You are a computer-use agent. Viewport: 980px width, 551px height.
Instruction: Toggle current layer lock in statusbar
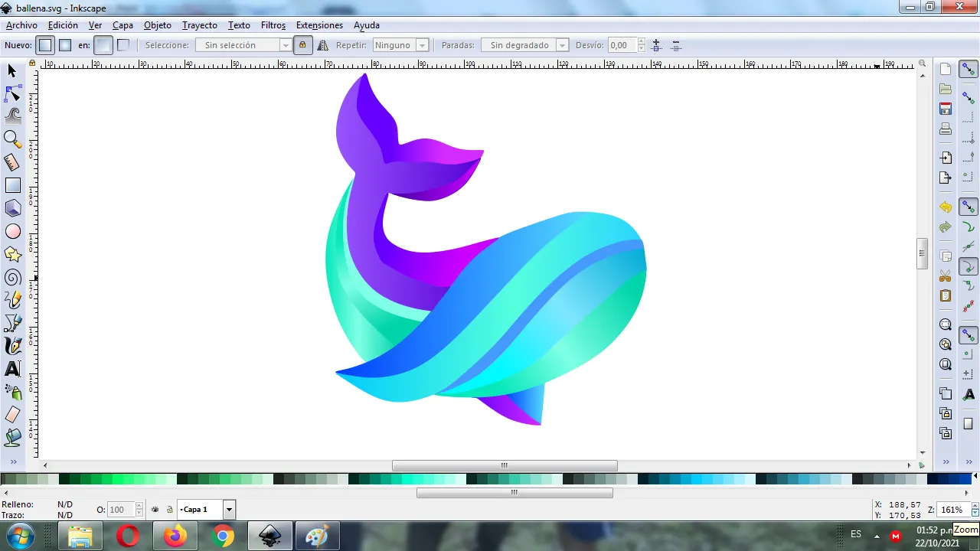169,510
